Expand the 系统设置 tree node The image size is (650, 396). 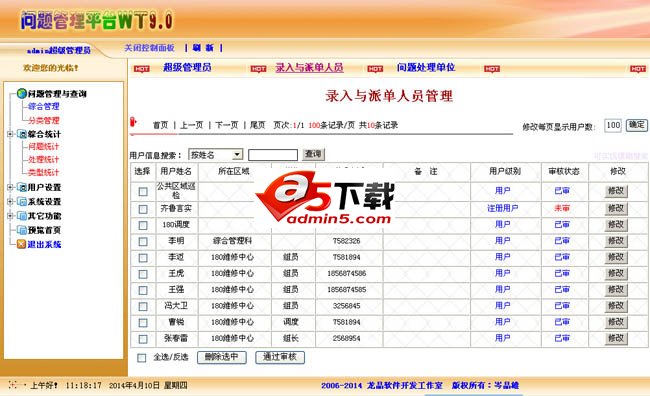(10, 202)
